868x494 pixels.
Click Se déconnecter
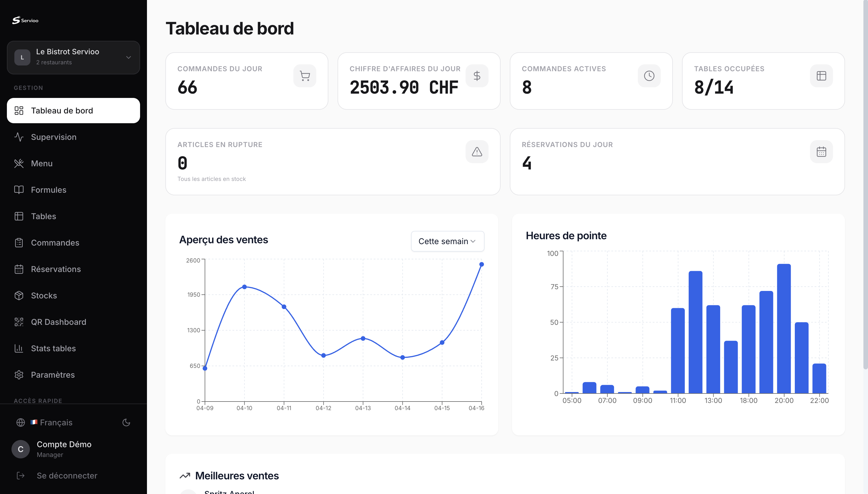click(67, 476)
